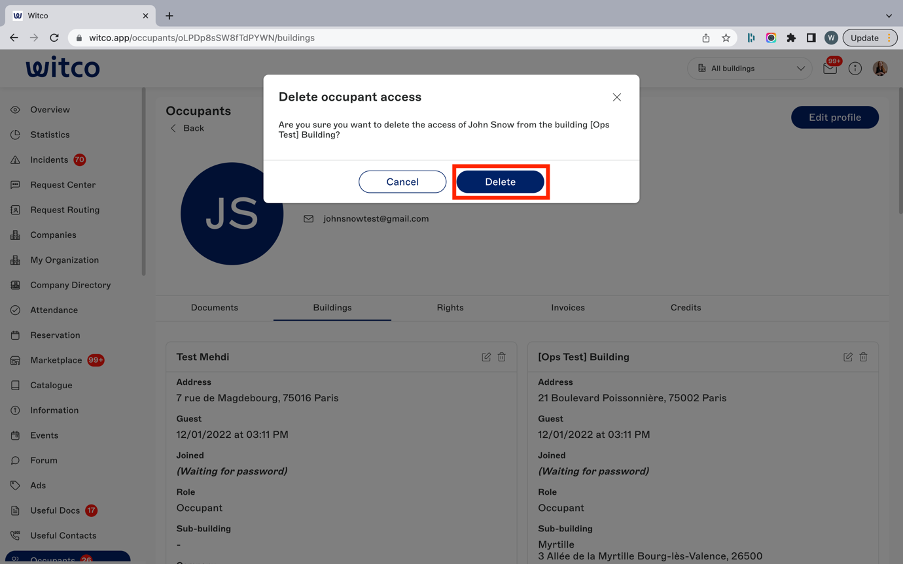Image resolution: width=904 pixels, height=564 pixels.
Task: Click the Attendance checkmark icon
Action: point(16,310)
